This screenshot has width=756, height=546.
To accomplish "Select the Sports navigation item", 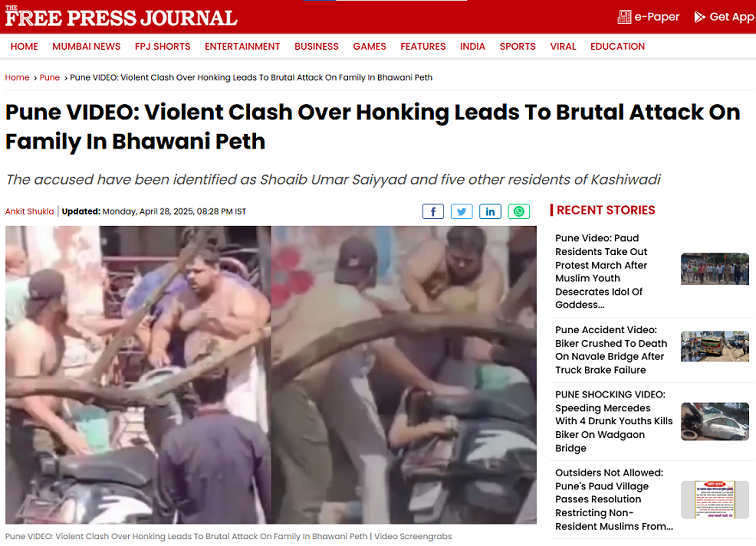I will point(517,46).
